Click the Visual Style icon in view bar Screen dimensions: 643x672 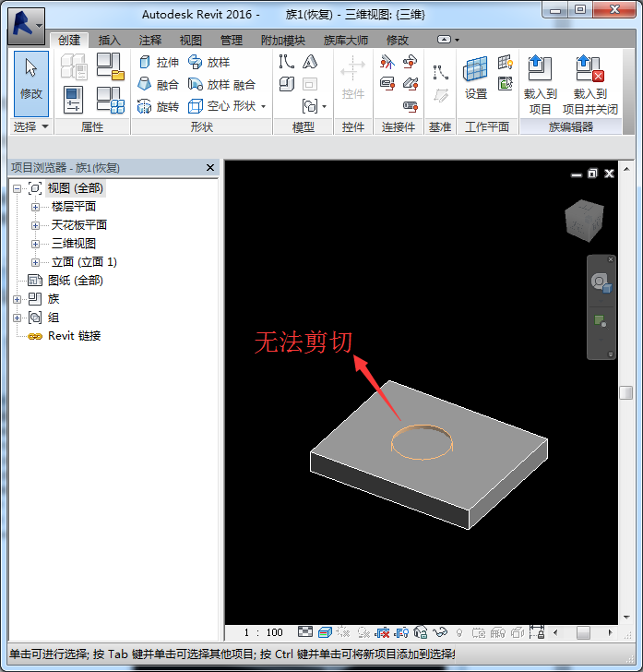coord(325,632)
